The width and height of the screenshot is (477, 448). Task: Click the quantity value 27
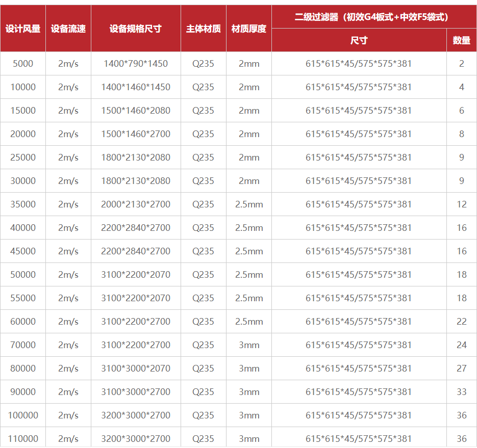point(461,368)
